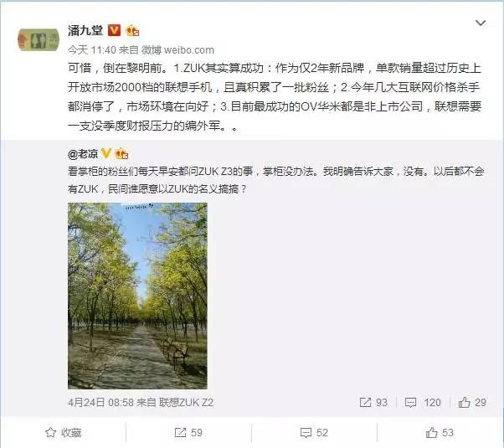Repost original post with 93 shares
This screenshot has height=448, width=504.
pos(373,402)
